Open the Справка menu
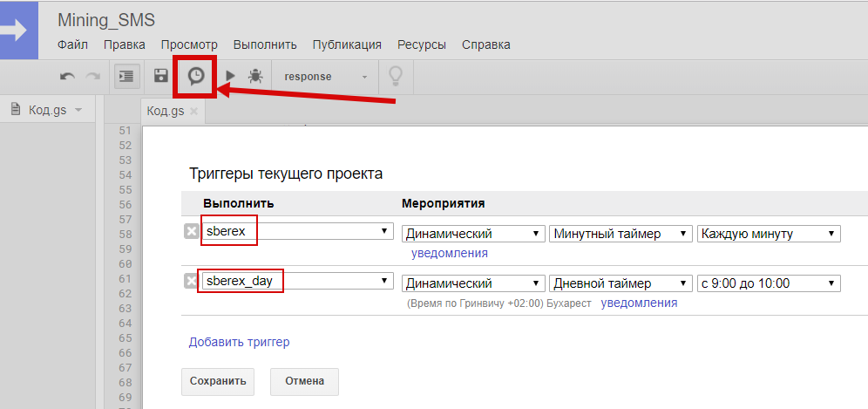 point(486,44)
